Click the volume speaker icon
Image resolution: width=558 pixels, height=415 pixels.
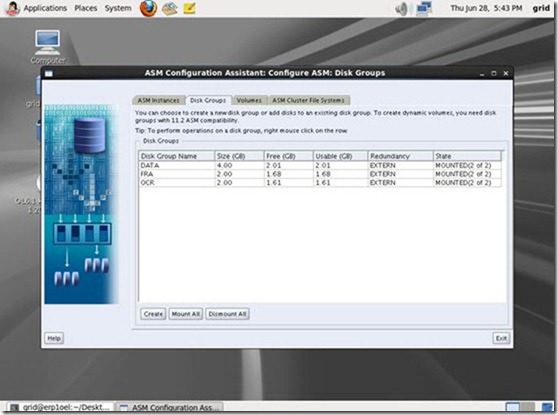[x=401, y=9]
